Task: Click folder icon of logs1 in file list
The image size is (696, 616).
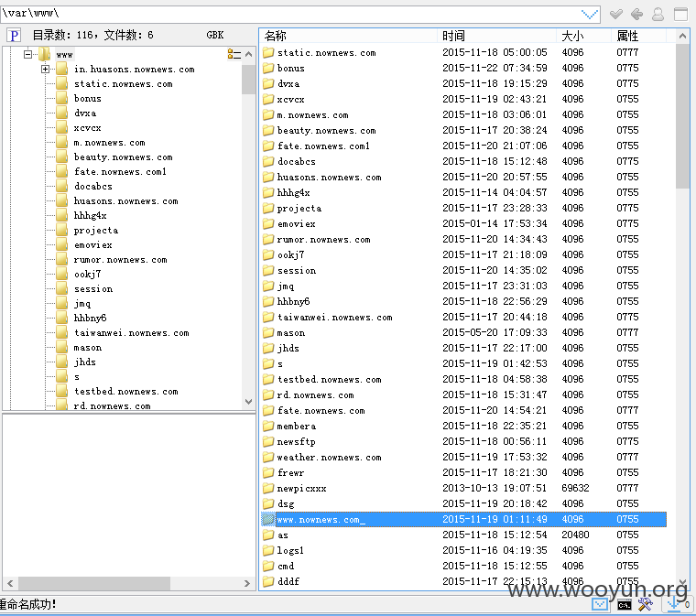Action: pos(268,550)
